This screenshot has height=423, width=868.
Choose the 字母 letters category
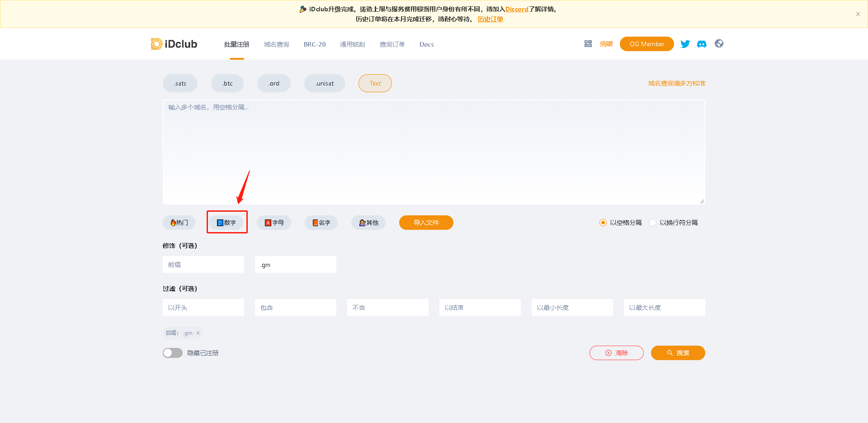(x=274, y=223)
